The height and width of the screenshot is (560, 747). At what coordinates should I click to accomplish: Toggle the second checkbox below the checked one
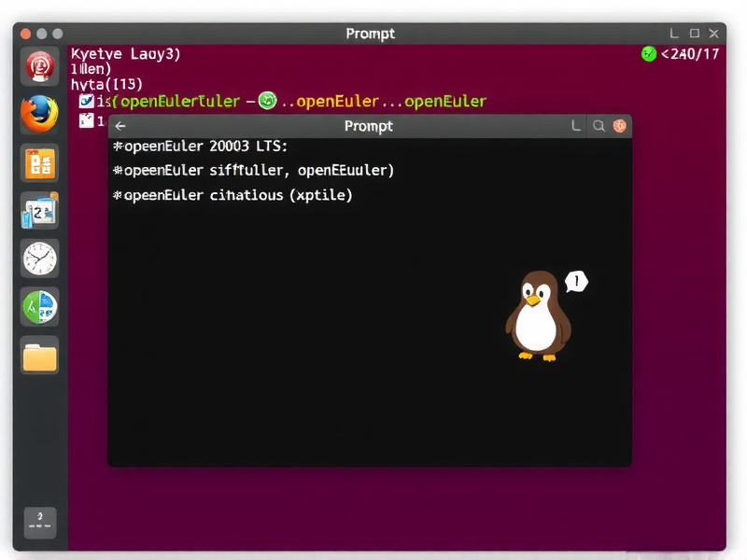pyautogui.click(x=87, y=120)
